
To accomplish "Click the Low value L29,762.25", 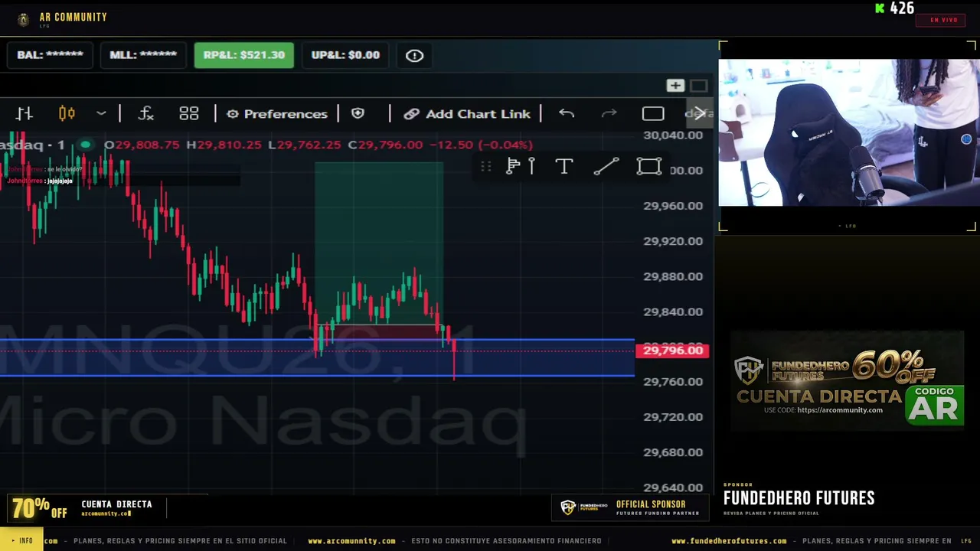I will coord(305,145).
